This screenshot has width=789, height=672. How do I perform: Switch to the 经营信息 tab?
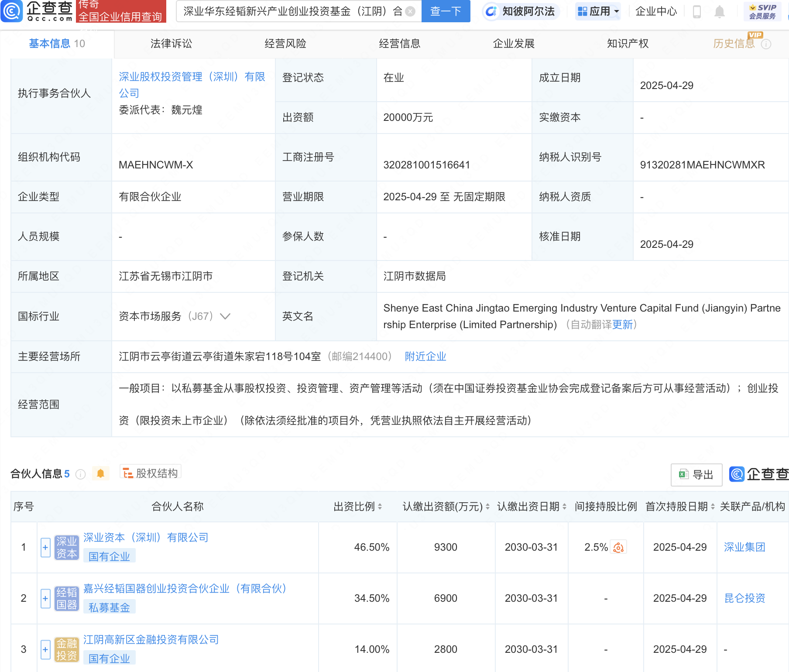click(x=400, y=44)
